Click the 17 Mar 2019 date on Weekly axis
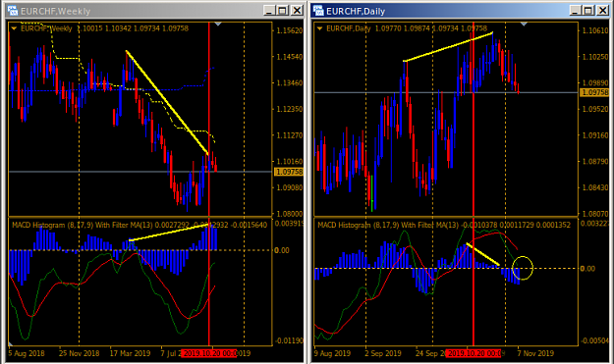 [130, 353]
